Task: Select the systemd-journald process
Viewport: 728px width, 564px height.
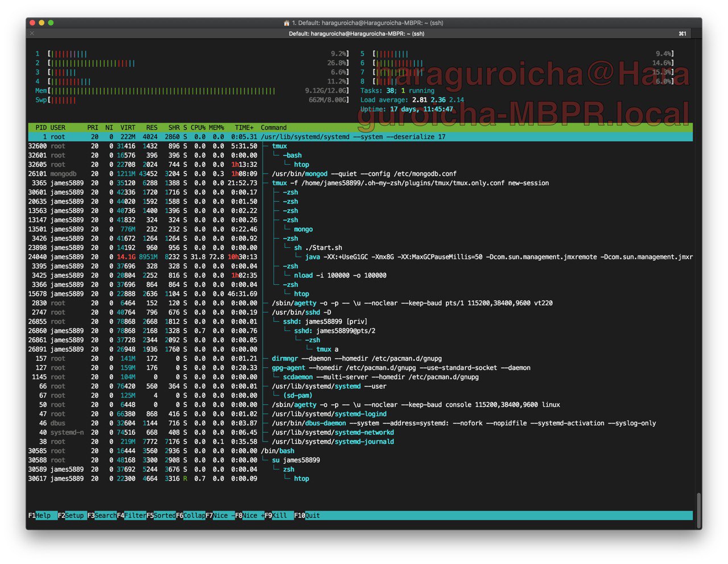Action: (x=361, y=442)
